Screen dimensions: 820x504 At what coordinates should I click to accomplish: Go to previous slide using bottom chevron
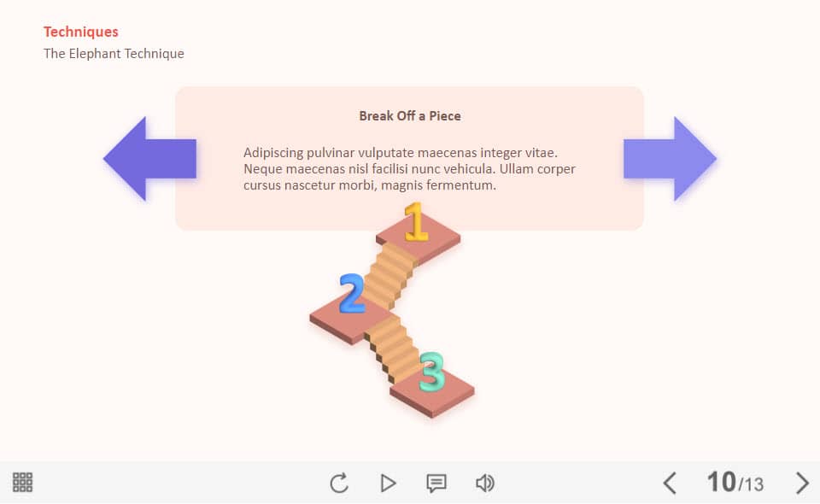[x=670, y=483]
